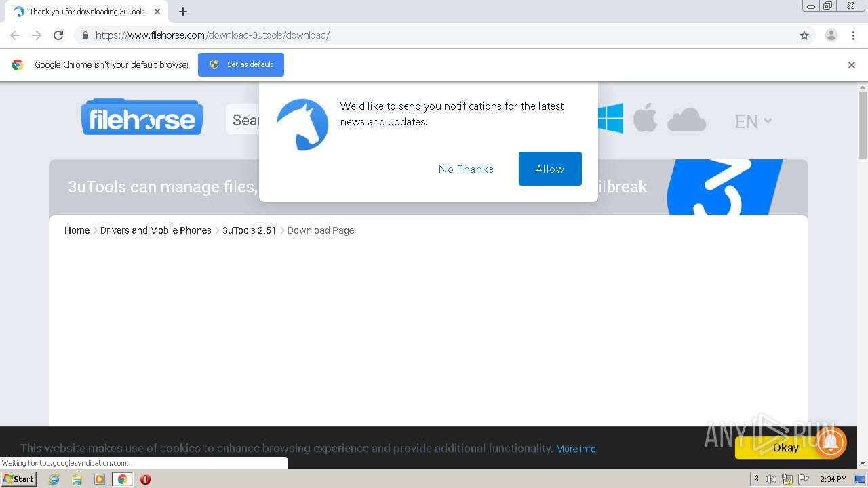
Task: Open the EN language dropdown
Action: 753,121
